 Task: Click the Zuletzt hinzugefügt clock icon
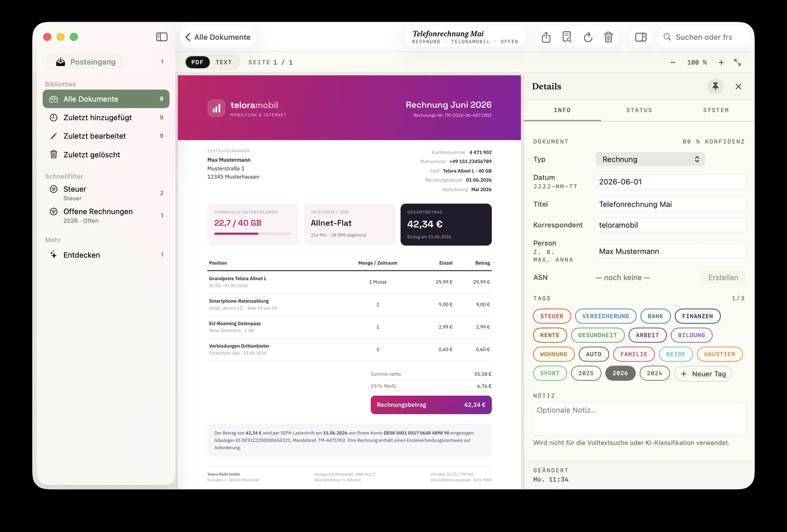(x=54, y=118)
